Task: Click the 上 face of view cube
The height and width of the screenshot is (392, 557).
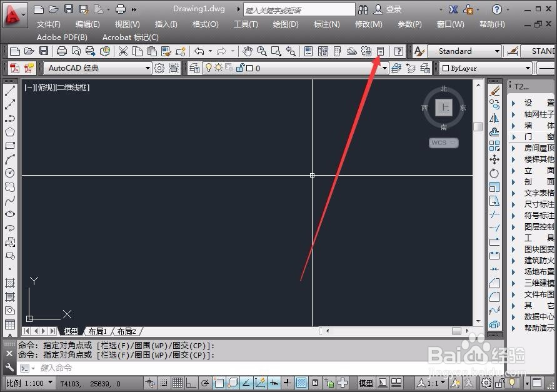Action: point(444,108)
